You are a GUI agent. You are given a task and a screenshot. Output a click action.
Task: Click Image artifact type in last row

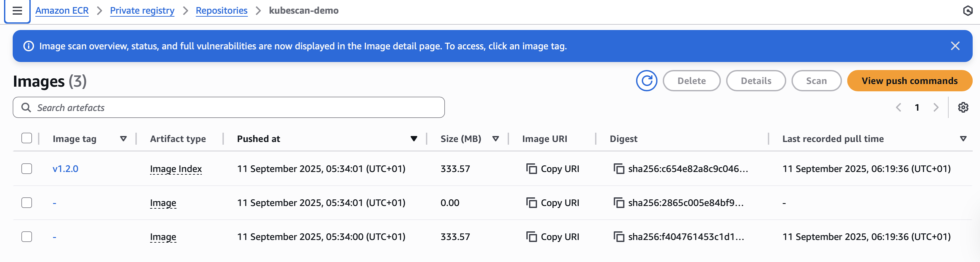tap(163, 237)
